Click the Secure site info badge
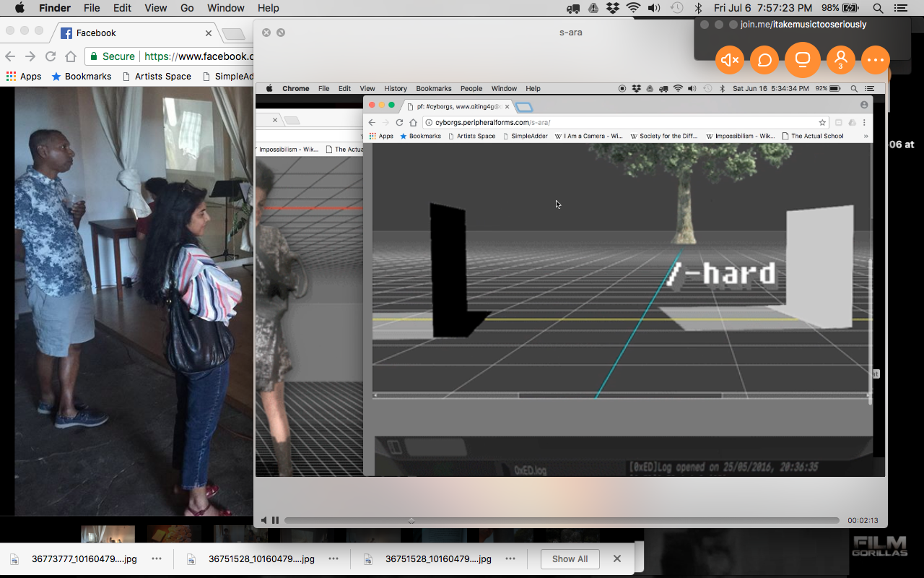This screenshot has height=578, width=924. (x=112, y=56)
